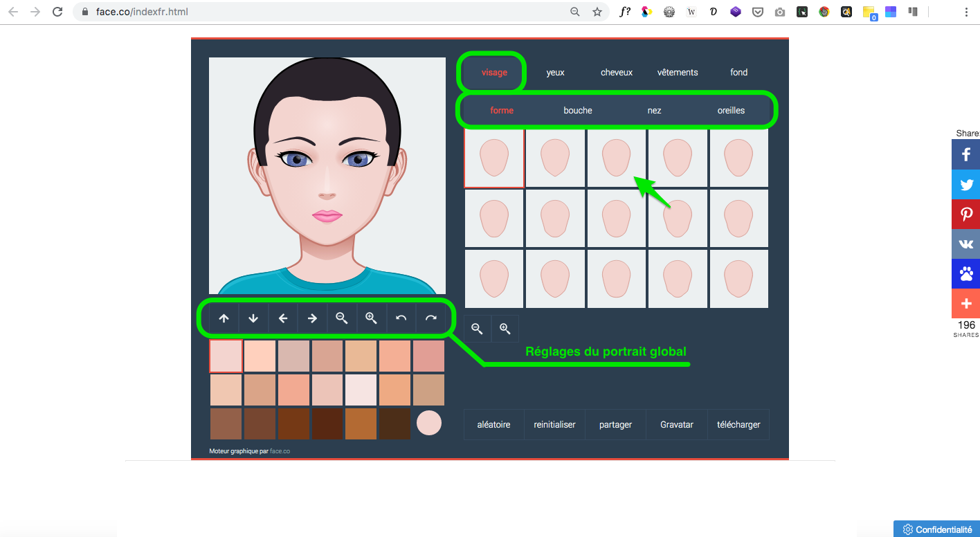980x537 pixels.
Task: Click the blue paw share icon
Action: (x=966, y=274)
